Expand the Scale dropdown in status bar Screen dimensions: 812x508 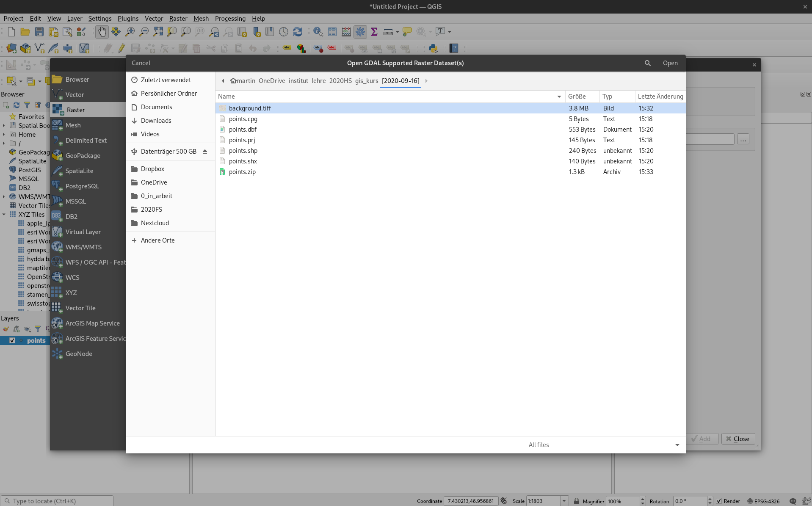[564, 501]
